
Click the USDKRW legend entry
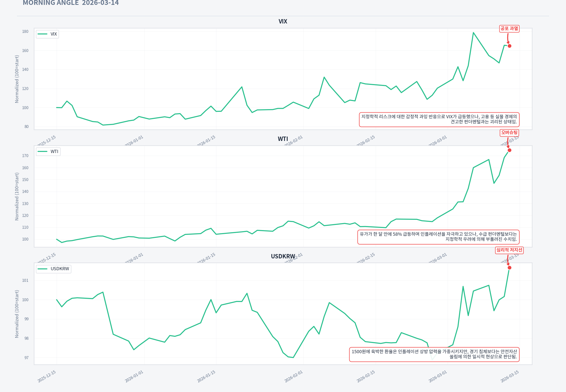tap(60, 269)
